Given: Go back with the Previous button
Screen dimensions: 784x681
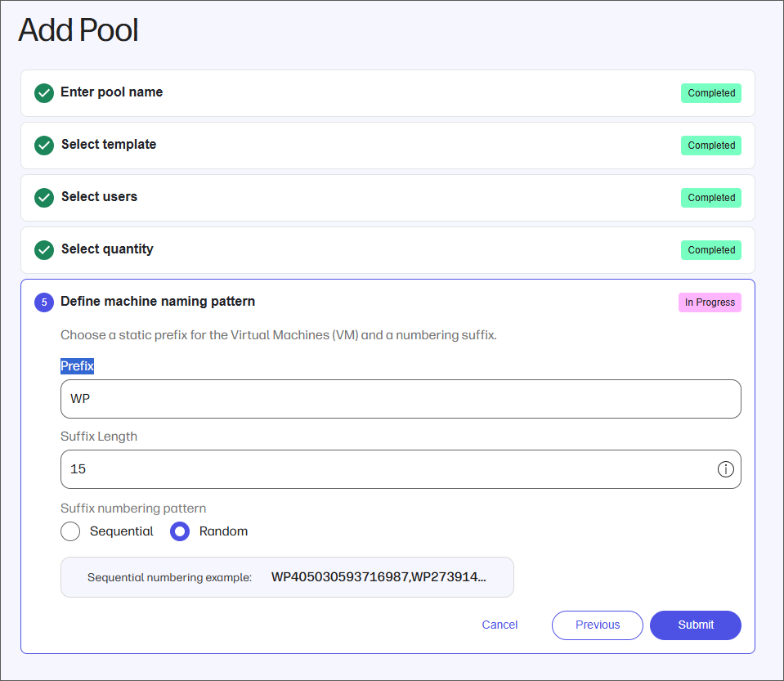Looking at the screenshot, I should click(598, 625).
